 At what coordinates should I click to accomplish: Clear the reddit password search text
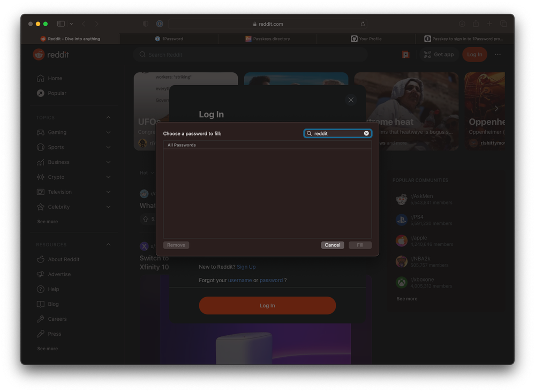click(x=366, y=133)
